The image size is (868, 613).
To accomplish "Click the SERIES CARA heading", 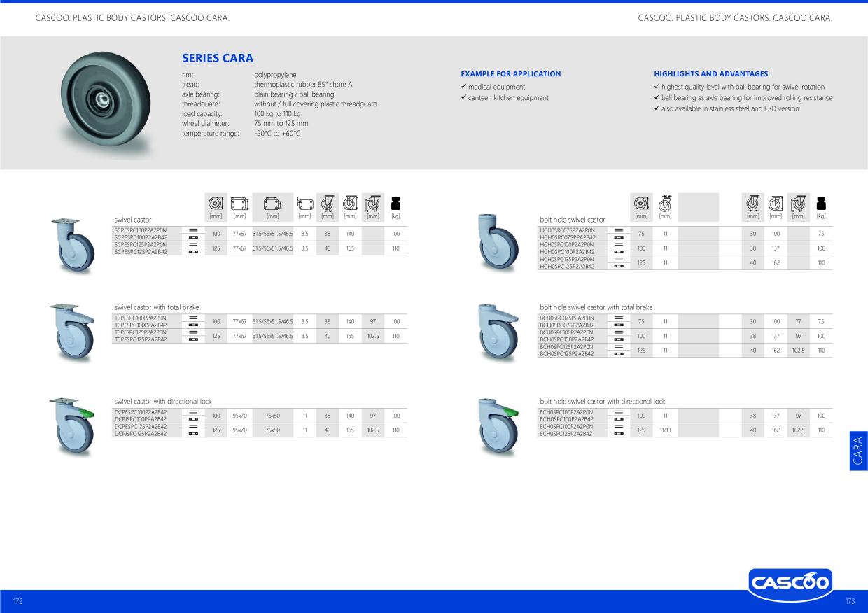I will pos(218,58).
